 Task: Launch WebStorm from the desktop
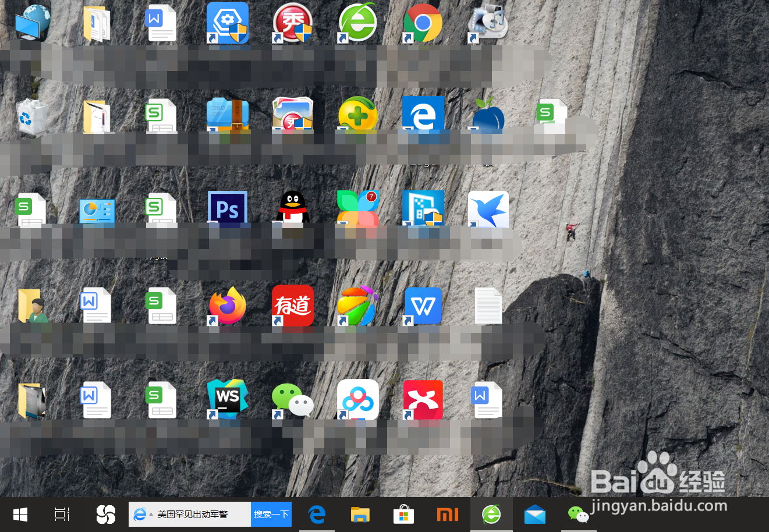tap(227, 399)
